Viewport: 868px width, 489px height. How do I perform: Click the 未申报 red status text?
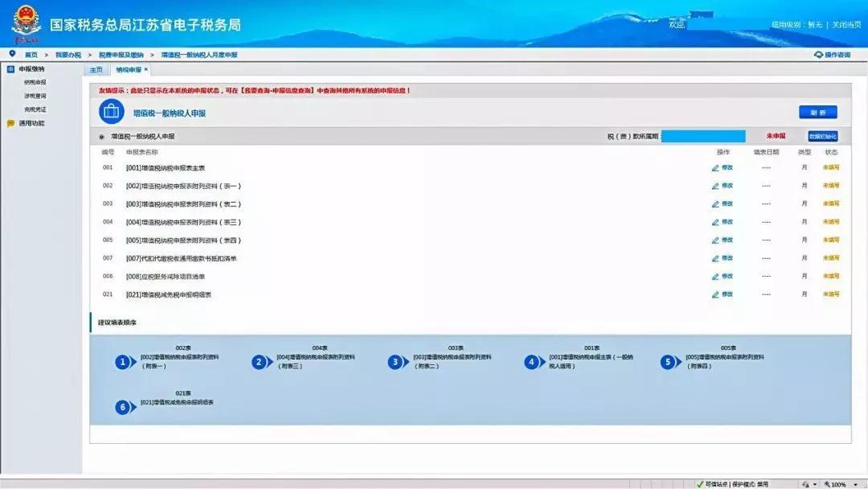coord(776,136)
